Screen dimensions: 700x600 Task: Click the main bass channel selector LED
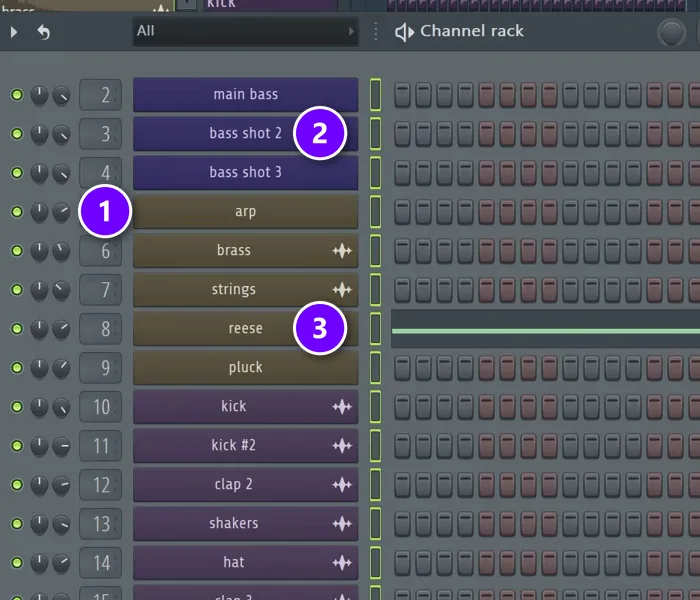pos(375,94)
